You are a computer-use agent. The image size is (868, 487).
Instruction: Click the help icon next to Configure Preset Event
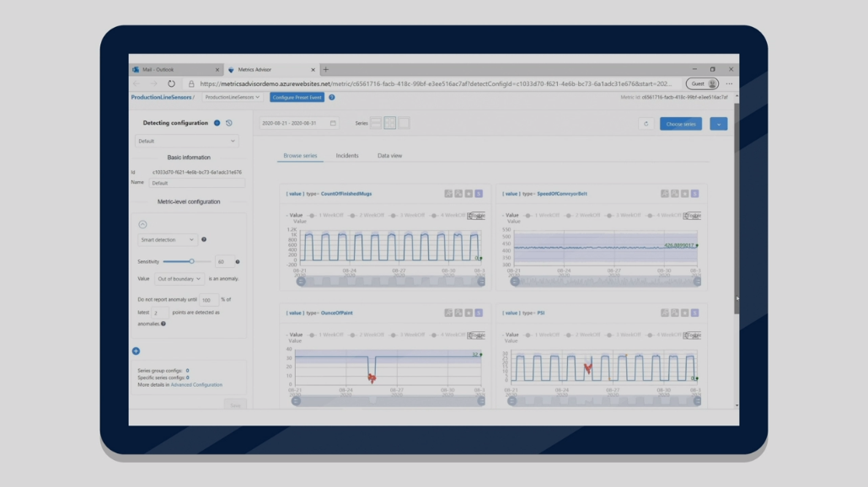coord(332,98)
